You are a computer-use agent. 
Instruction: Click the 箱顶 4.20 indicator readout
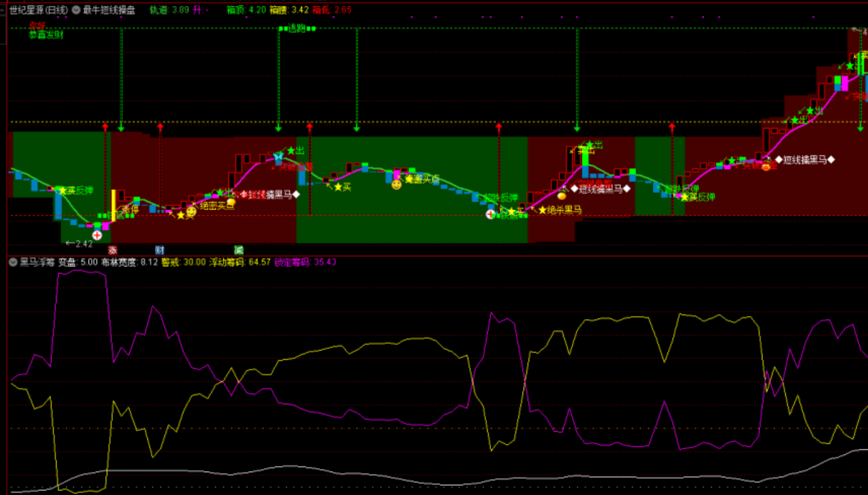pos(246,10)
